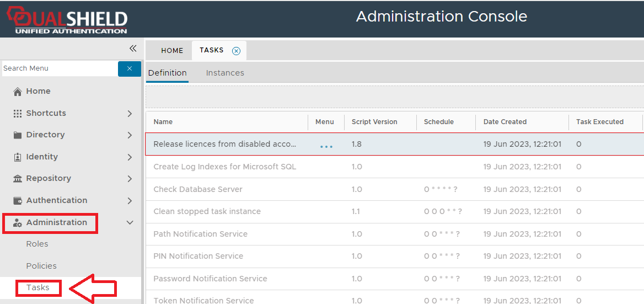Viewport: 644px width, 304px height.
Task: Expand the Shortcuts menu chevron
Action: click(130, 114)
